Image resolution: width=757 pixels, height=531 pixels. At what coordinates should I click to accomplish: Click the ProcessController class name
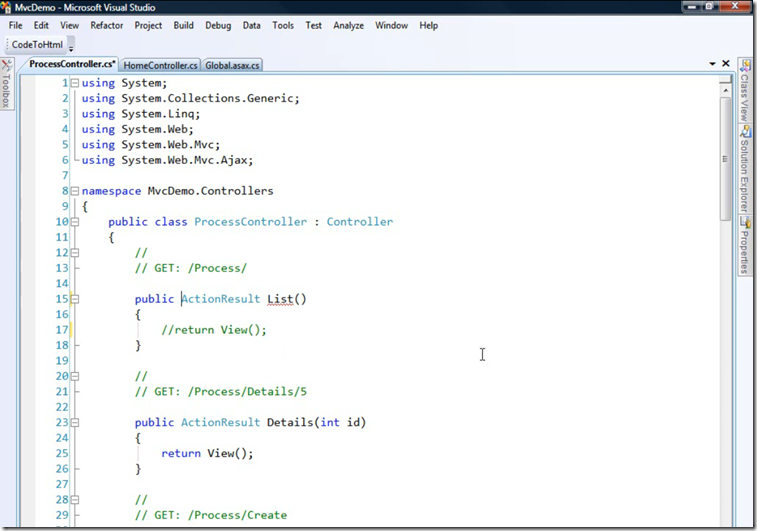(x=251, y=222)
